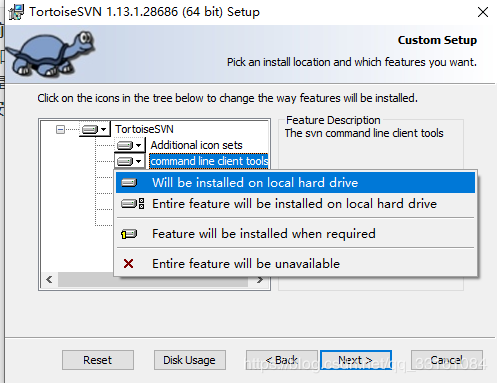The image size is (497, 383).
Task: Click the red X unavailable icon
Action: (x=128, y=264)
